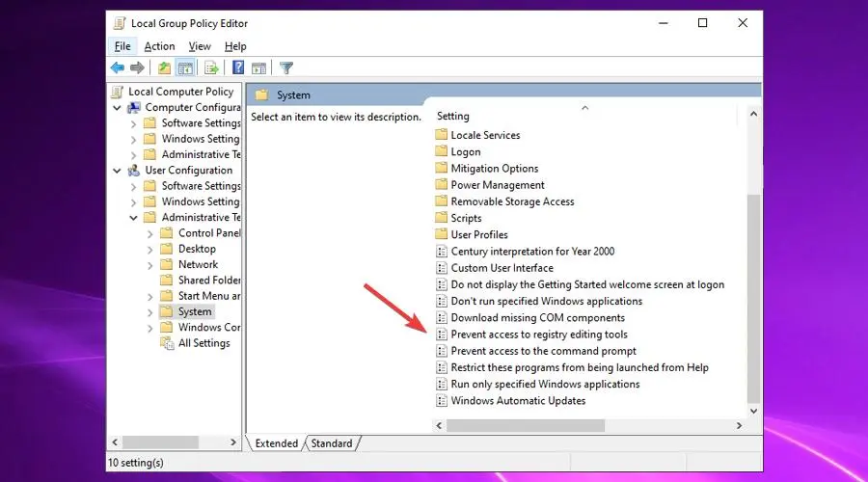The image size is (868, 482).
Task: Collapse Administrative Templates under User Configuration
Action: click(133, 218)
